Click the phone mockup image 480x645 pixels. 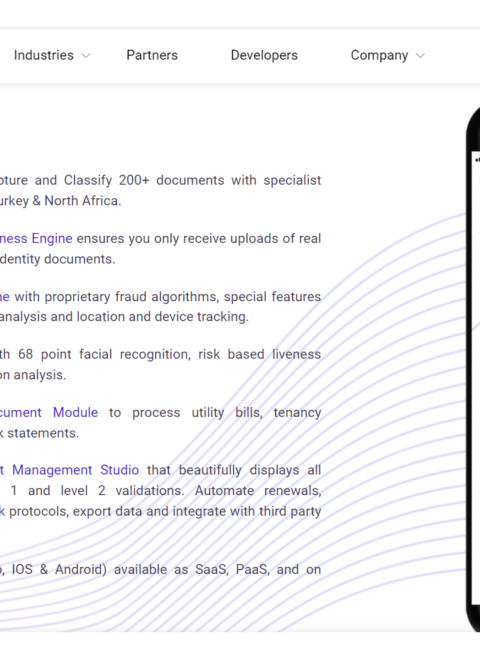coord(473,368)
